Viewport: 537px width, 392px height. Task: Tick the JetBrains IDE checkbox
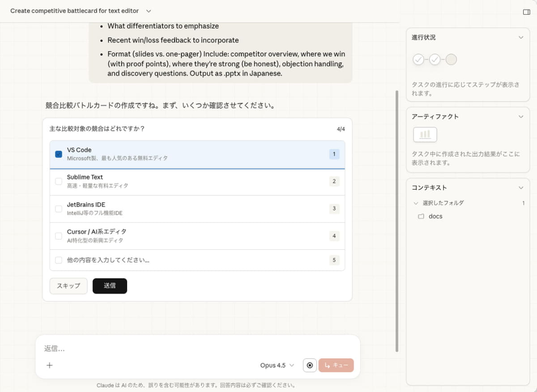59,209
